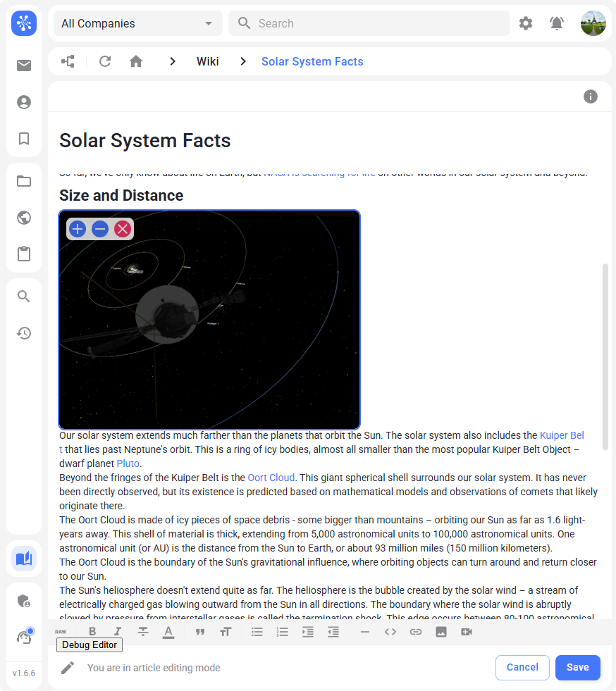Screen dimensions: 616x691
Task: Open the notifications bell
Action: pos(557,23)
